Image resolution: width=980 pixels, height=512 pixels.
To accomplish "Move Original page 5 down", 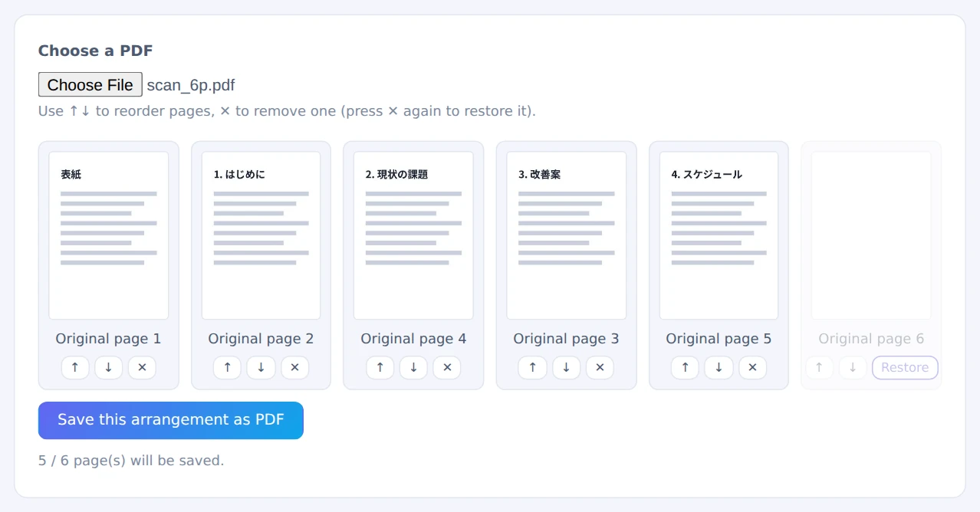I will click(719, 367).
